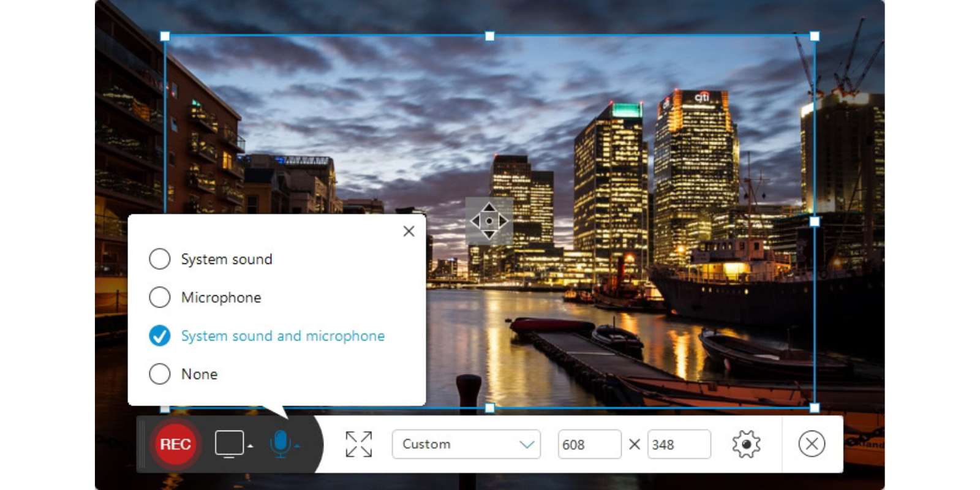Close the audio source popup

pos(409,232)
